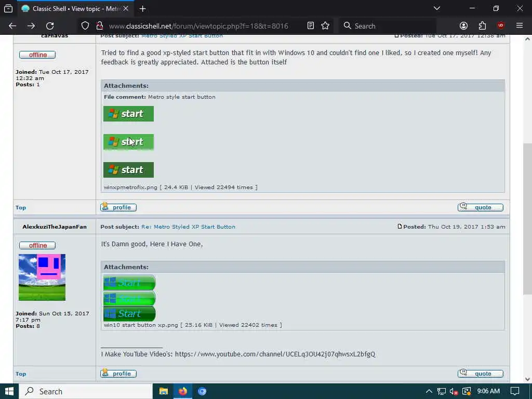Screen dimensions: 532x399
Task: Open the Firefox application menu
Action: 519,26
